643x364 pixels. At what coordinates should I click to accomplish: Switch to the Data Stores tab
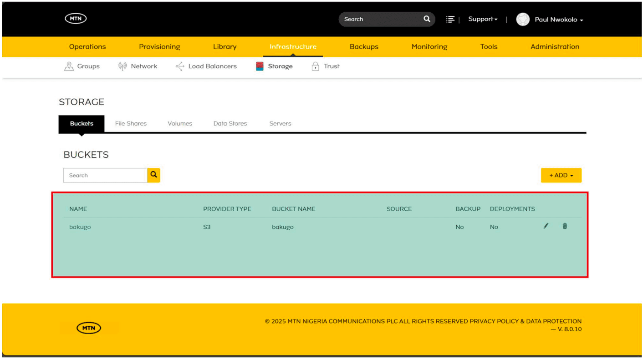230,123
